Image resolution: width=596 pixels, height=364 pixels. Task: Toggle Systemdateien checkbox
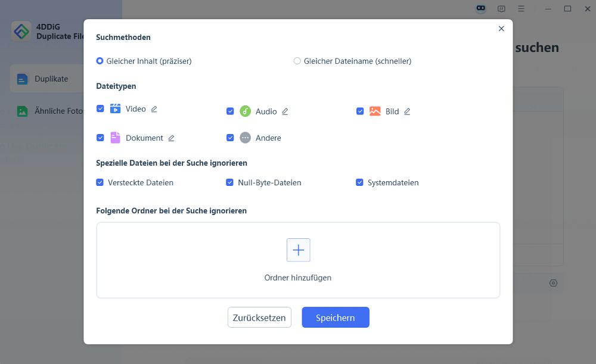pos(359,182)
